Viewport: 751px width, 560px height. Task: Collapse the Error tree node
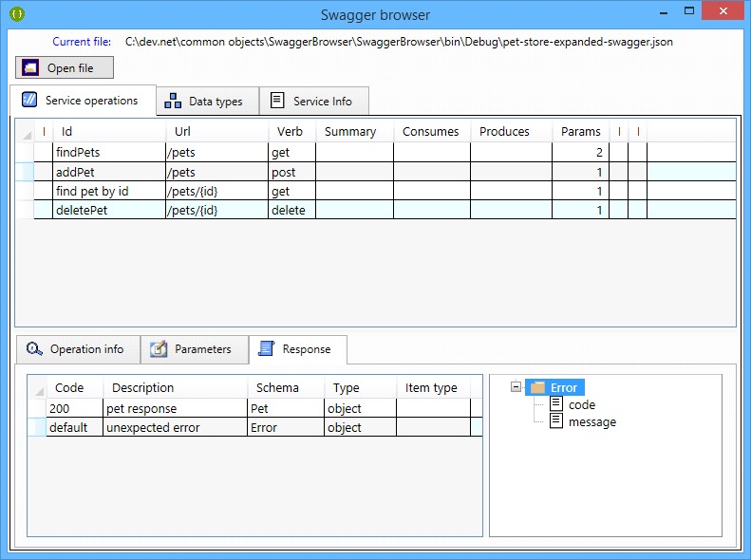[516, 386]
